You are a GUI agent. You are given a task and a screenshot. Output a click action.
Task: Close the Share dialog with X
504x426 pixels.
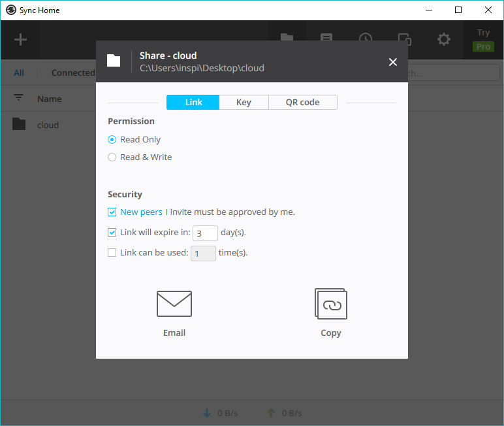point(393,62)
